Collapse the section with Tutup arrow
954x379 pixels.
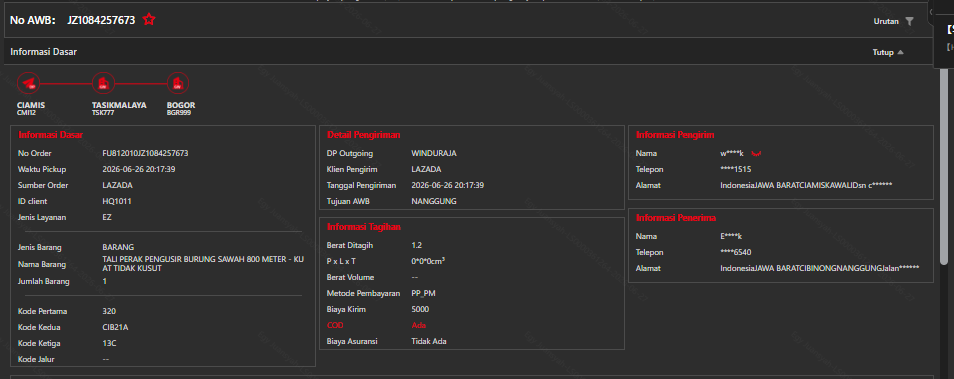point(900,52)
